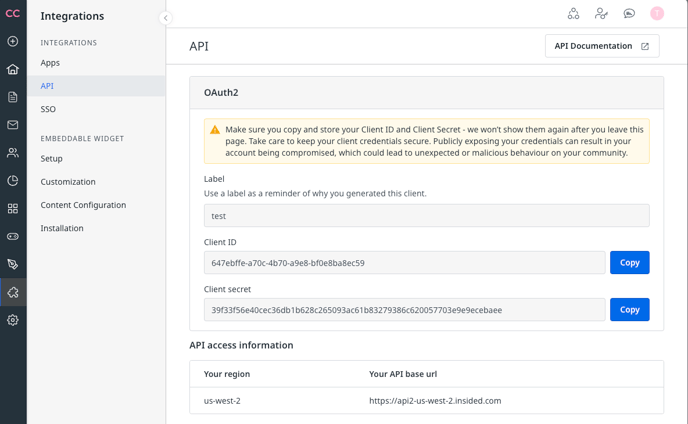Image resolution: width=688 pixels, height=424 pixels.
Task: Click the plus create icon in left rail
Action: 13,41
